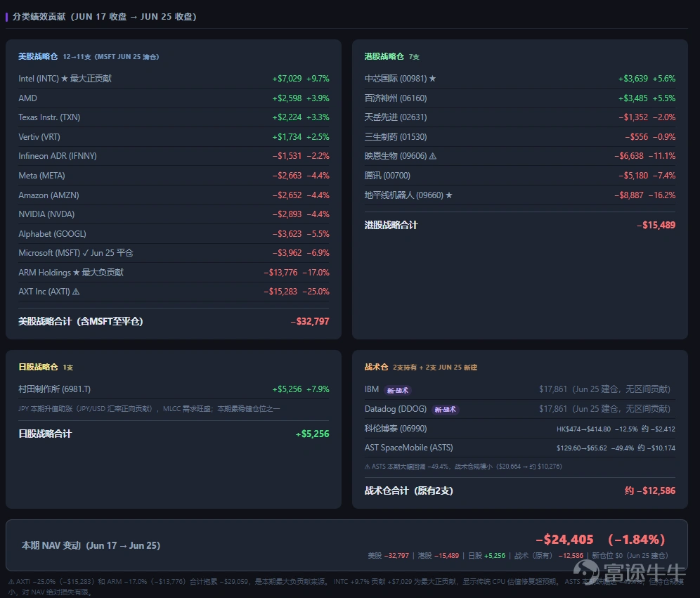
Task: Click the 美股战略合计 −$32,797 subtotal
Action: [x=174, y=321]
